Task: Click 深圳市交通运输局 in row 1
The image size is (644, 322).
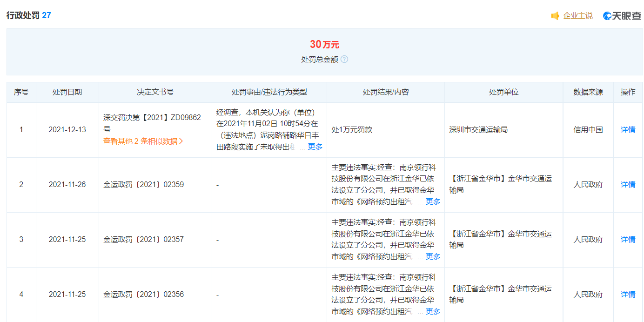Action: click(478, 130)
